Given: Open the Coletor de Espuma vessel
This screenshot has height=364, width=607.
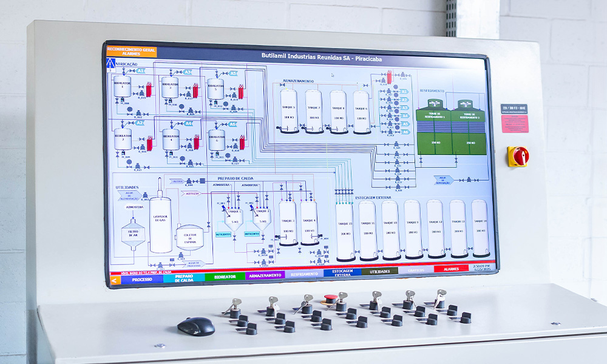Looking at the screenshot, I should pyautogui.click(x=189, y=237).
